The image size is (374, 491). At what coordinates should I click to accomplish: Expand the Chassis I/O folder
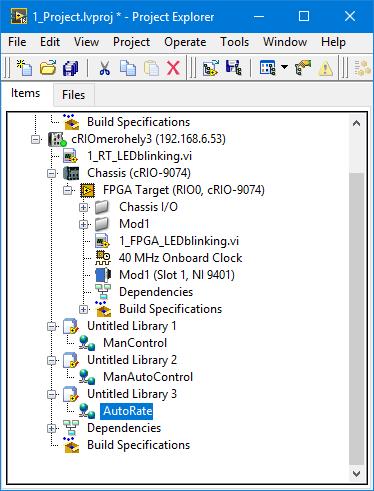tap(84, 207)
